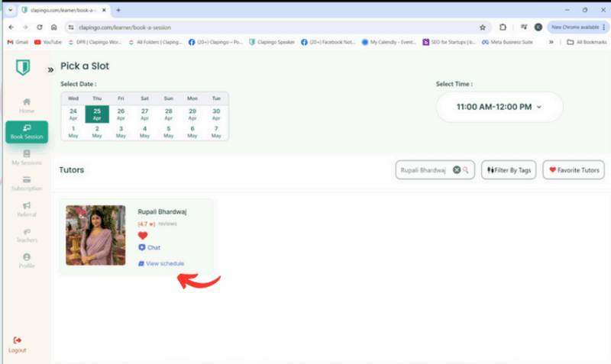This screenshot has height=364, width=611.
Task: Open the Teachers sidebar icon
Action: click(x=27, y=231)
